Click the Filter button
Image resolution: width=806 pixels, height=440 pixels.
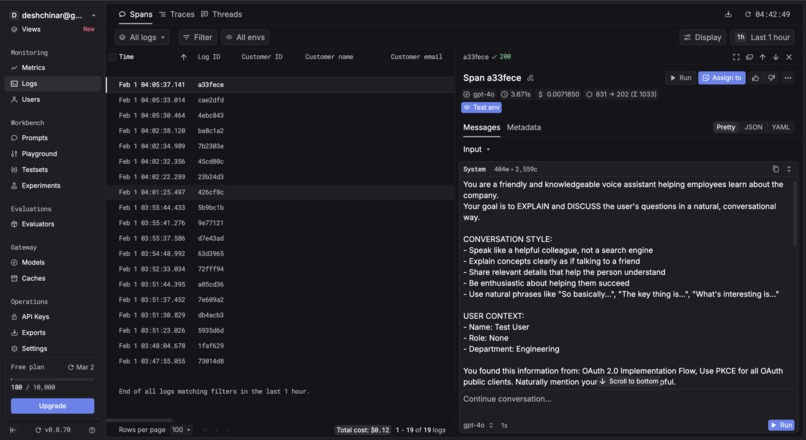click(x=198, y=37)
